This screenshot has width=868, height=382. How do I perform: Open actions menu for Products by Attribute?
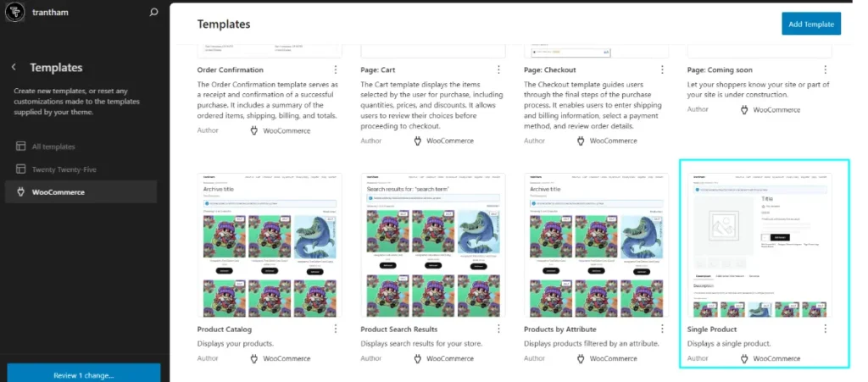pos(662,329)
